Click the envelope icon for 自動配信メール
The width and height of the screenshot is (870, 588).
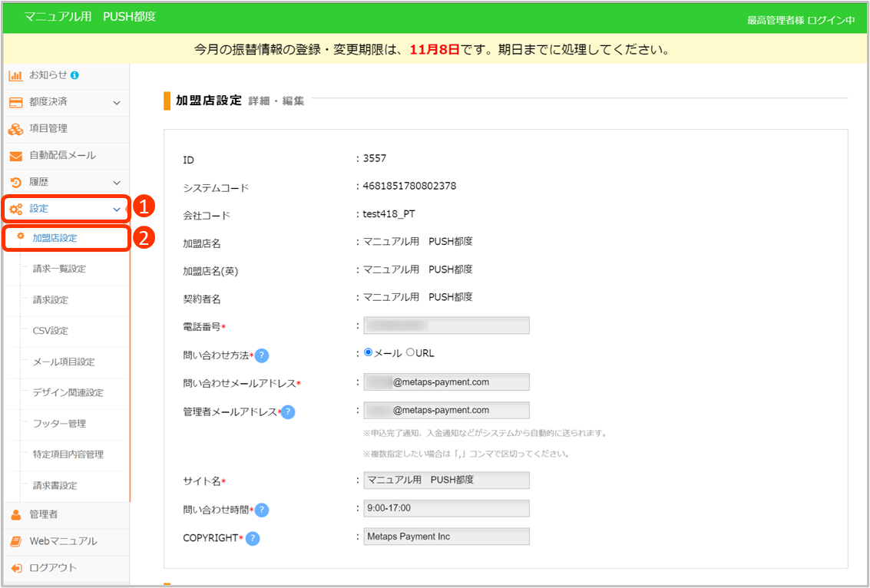point(15,156)
